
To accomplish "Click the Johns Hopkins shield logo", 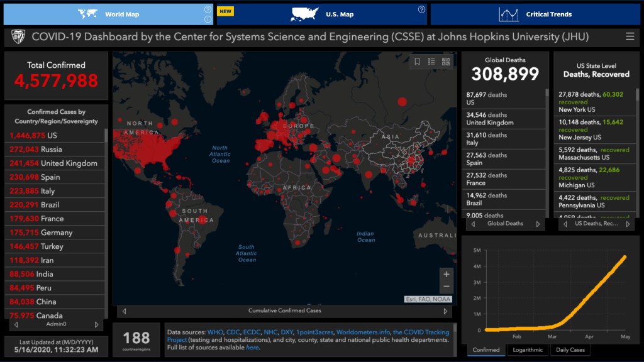I will [18, 37].
